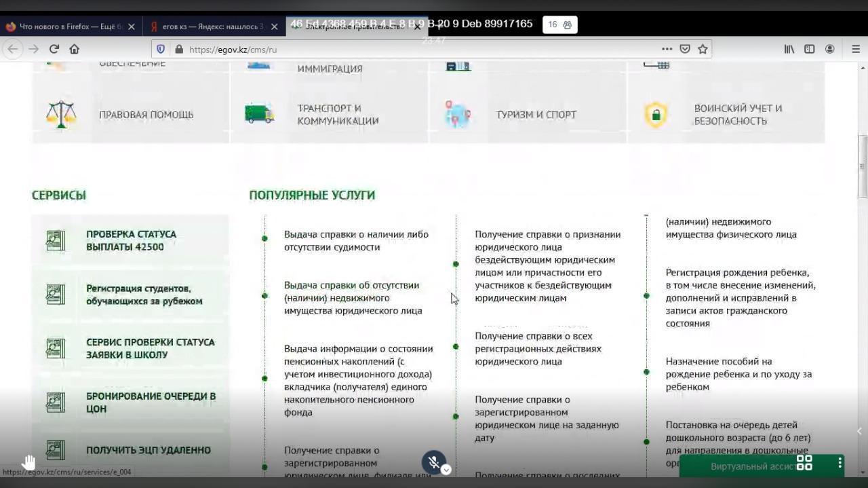Open 'Бронирование очереди в ЦОН' service
Image resolution: width=868 pixels, height=488 pixels.
coord(151,402)
